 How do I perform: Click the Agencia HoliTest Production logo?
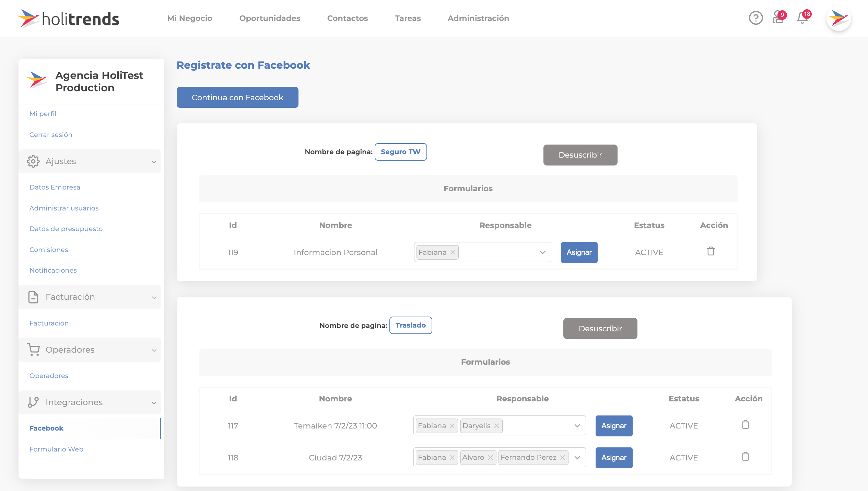37,80
